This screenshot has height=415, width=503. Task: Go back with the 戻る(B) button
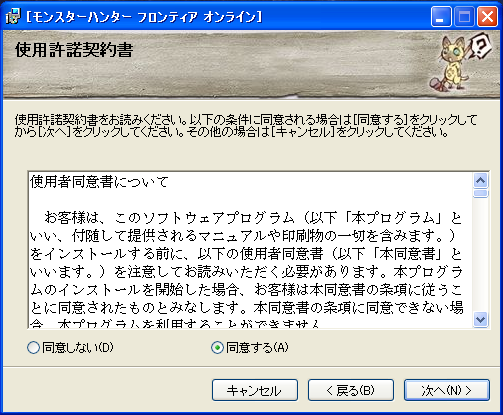(351, 390)
